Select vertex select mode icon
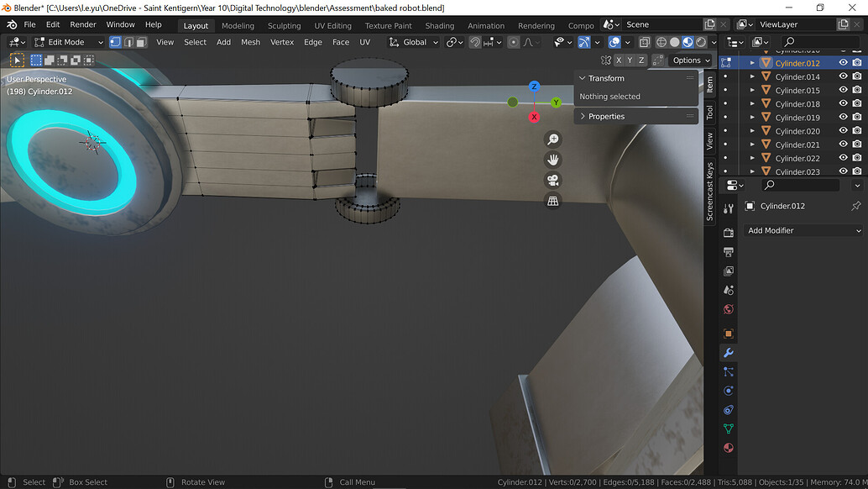 pyautogui.click(x=115, y=42)
